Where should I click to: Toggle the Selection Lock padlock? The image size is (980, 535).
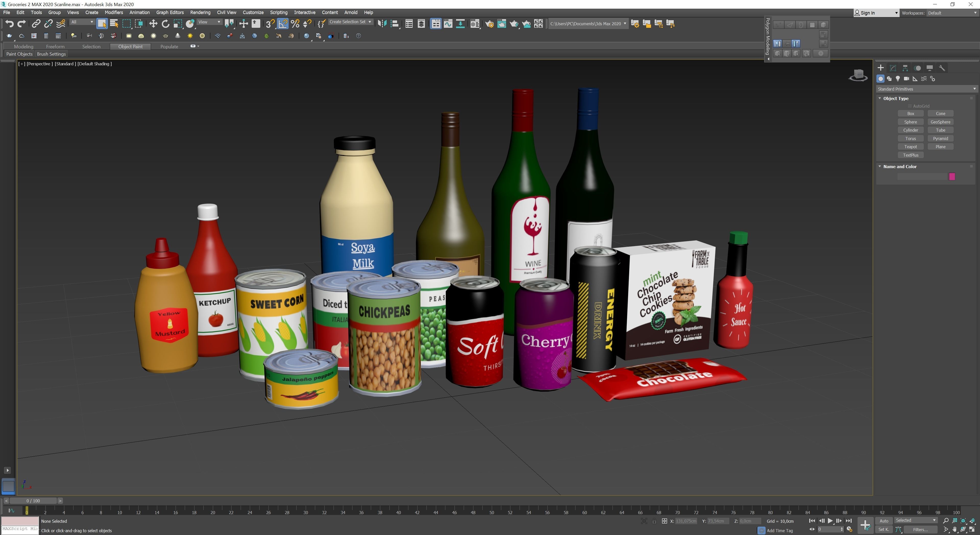pyautogui.click(x=654, y=521)
